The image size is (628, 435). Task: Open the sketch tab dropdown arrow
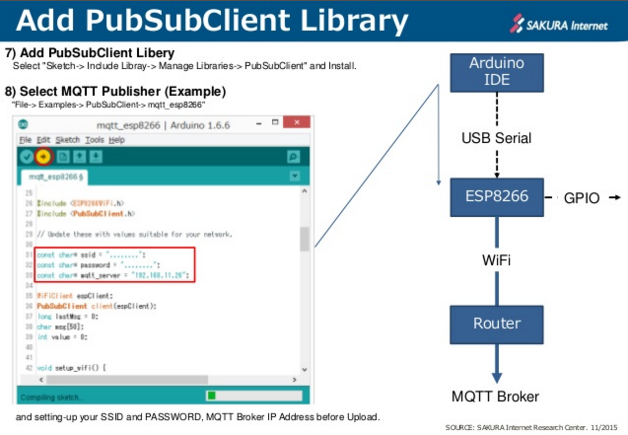pos(295,176)
